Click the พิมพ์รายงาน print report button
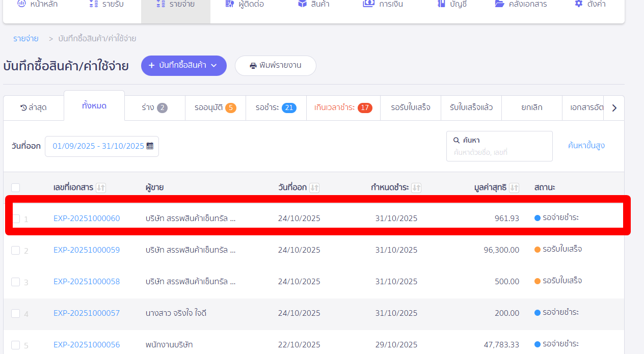This screenshot has height=354, width=644. click(x=275, y=65)
